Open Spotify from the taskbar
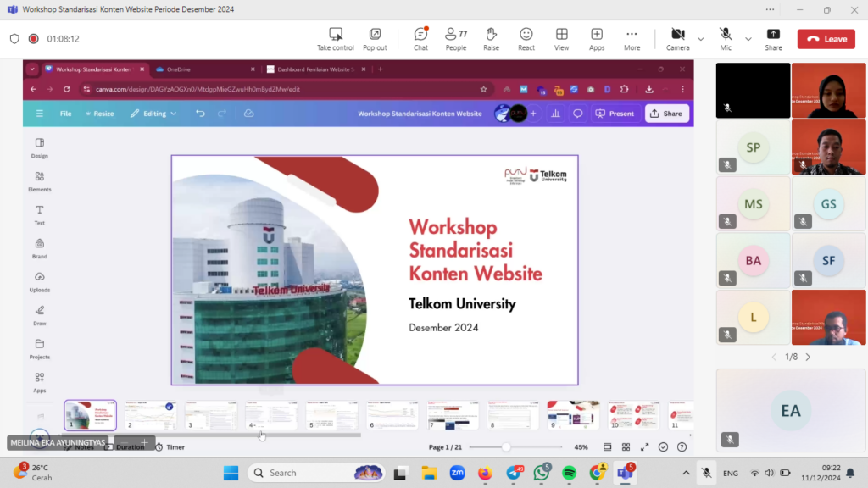The width and height of the screenshot is (868, 488). point(569,473)
